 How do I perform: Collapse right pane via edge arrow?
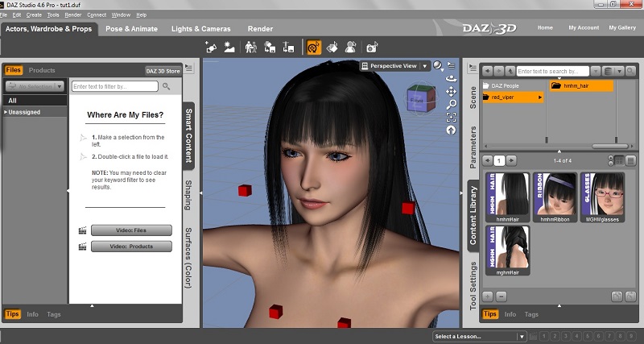click(460, 193)
